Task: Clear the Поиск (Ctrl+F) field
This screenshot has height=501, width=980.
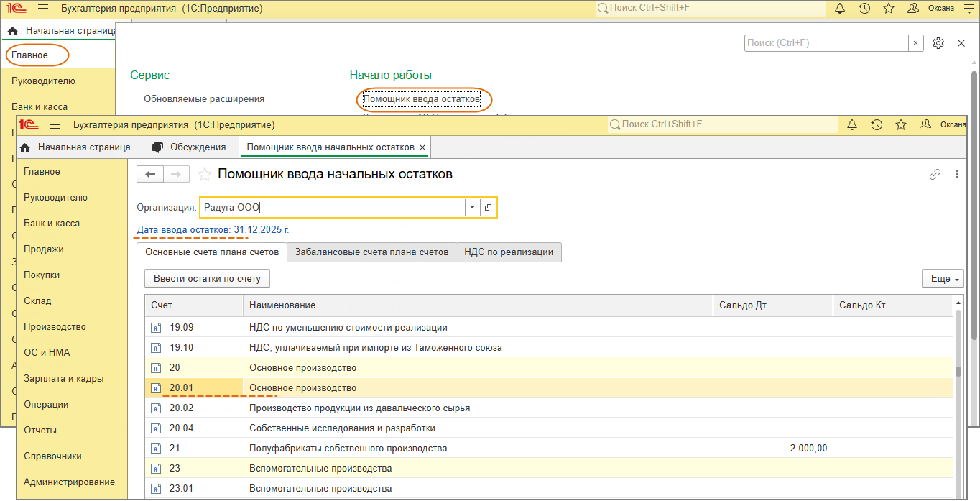Action: tap(915, 43)
